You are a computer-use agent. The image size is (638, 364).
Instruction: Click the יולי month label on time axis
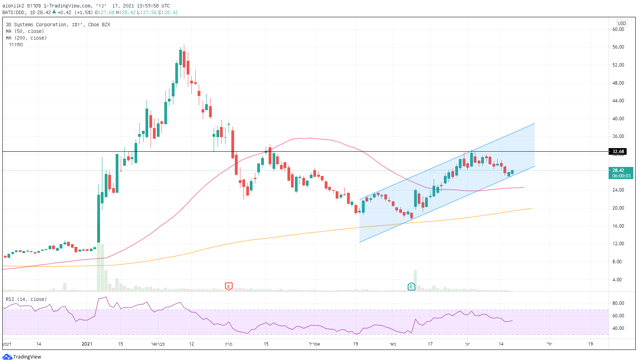pyautogui.click(x=549, y=344)
